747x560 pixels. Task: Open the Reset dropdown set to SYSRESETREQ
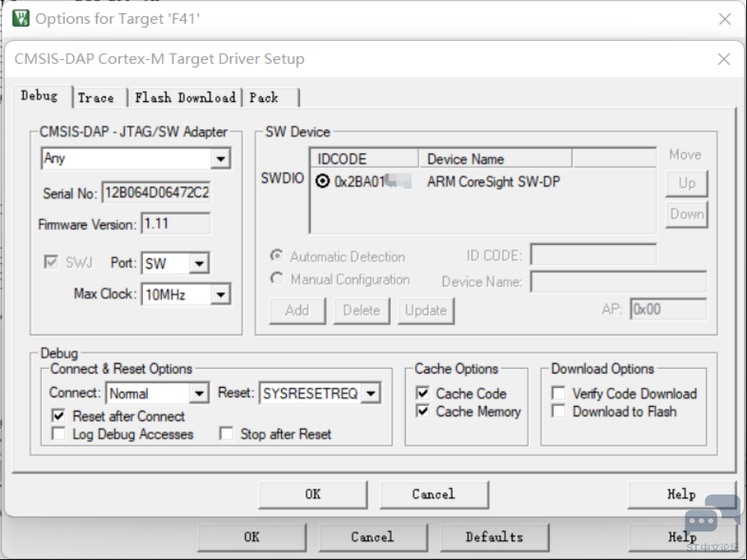click(x=370, y=393)
